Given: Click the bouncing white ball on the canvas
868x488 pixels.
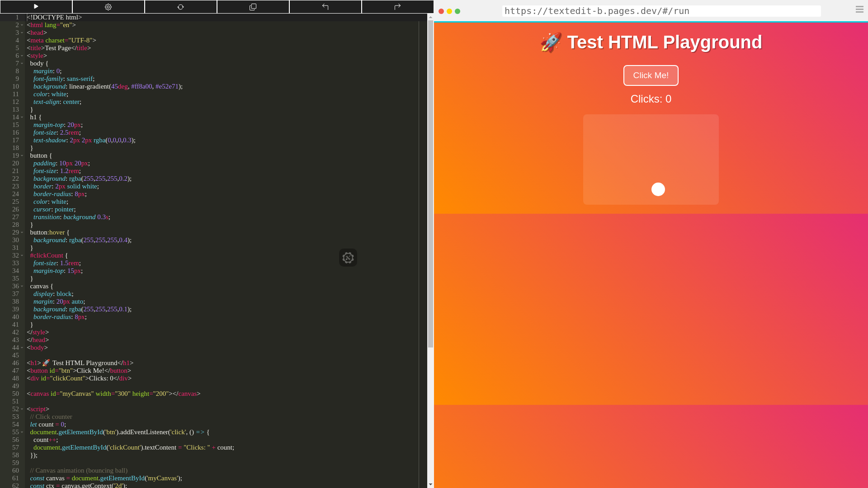Looking at the screenshot, I should click(x=658, y=189).
